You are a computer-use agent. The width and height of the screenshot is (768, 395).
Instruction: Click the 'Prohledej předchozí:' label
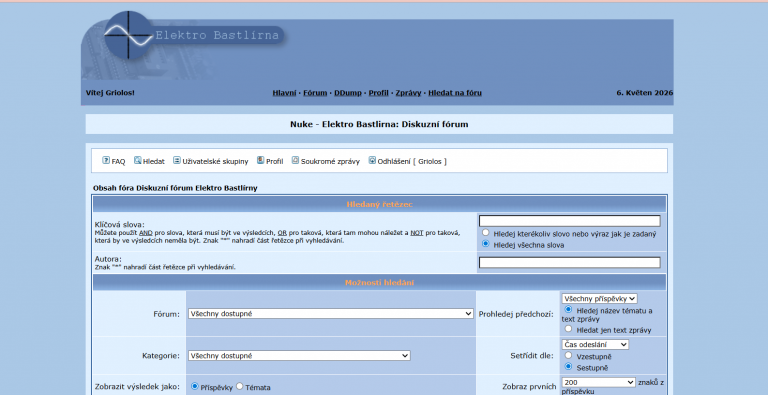click(516, 314)
